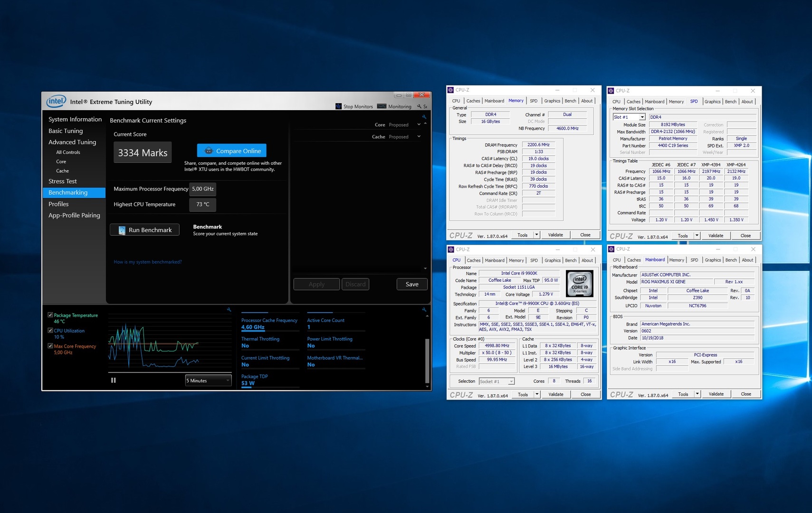
Task: Click Validate in Memory CPU-Z window
Action: point(555,235)
